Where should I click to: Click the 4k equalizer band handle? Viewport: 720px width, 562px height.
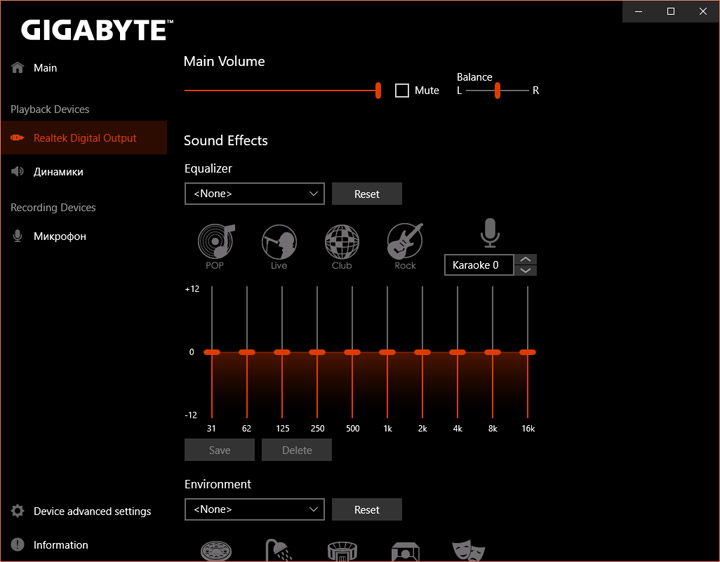pyautogui.click(x=457, y=352)
